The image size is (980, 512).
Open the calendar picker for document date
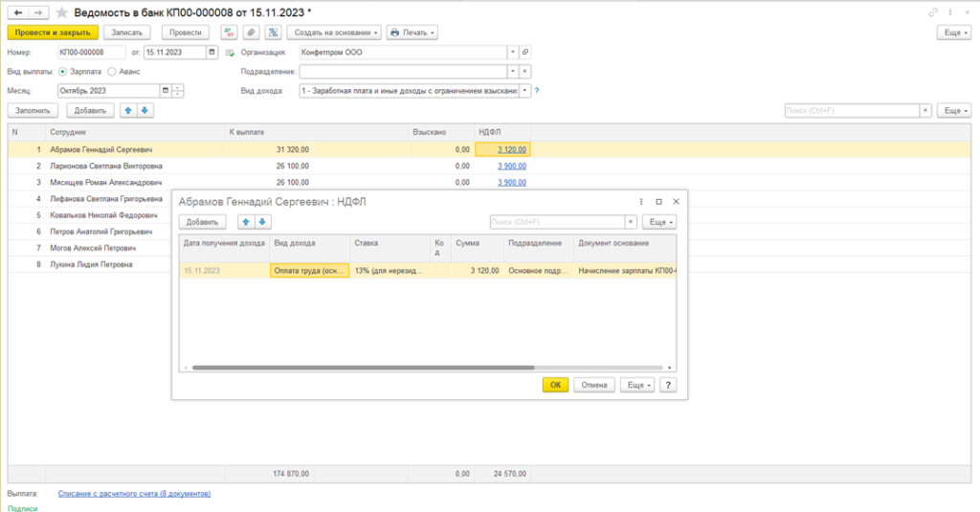216,52
